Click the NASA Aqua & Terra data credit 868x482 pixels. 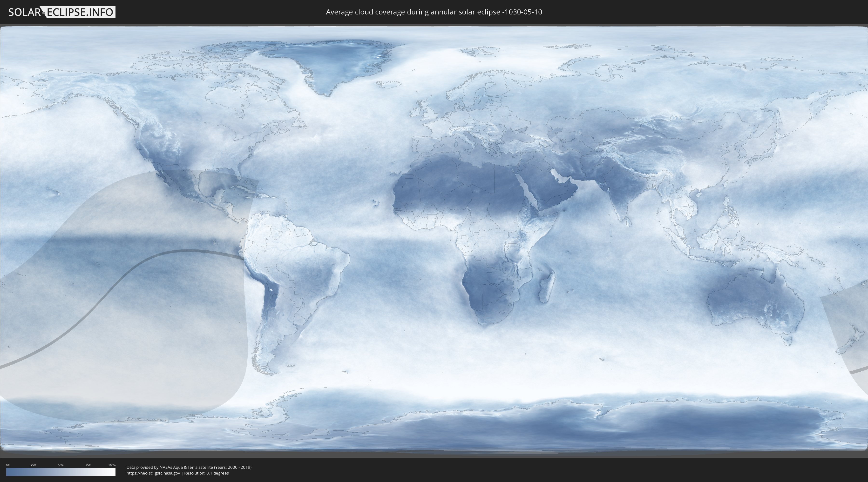point(189,467)
